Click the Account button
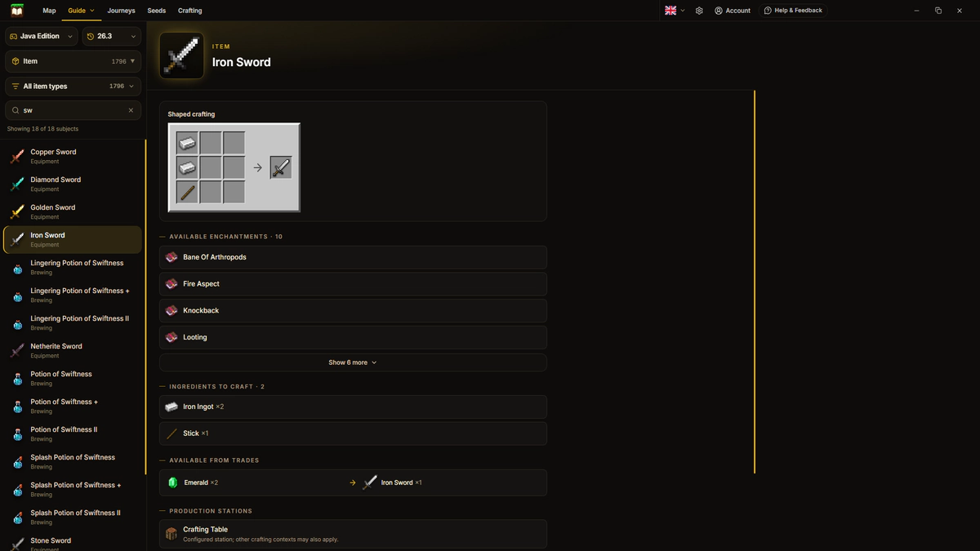980x551 pixels. [733, 11]
